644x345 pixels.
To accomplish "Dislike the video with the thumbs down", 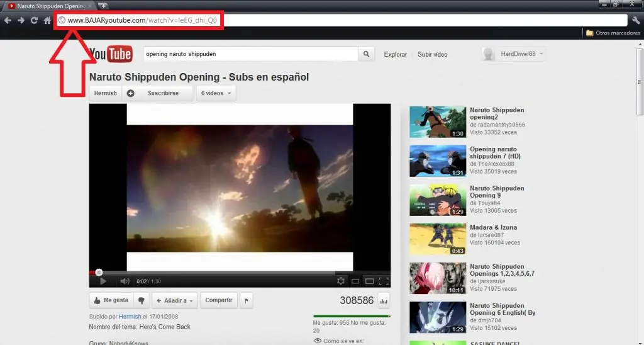I will (142, 300).
